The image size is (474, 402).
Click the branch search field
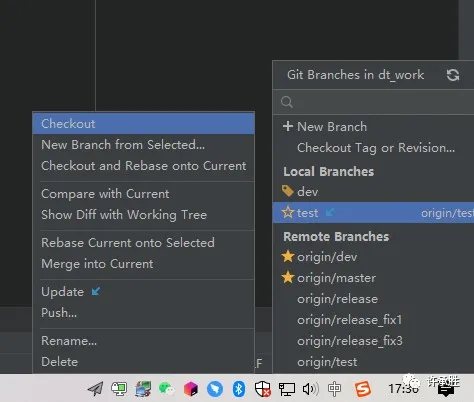pos(373,102)
